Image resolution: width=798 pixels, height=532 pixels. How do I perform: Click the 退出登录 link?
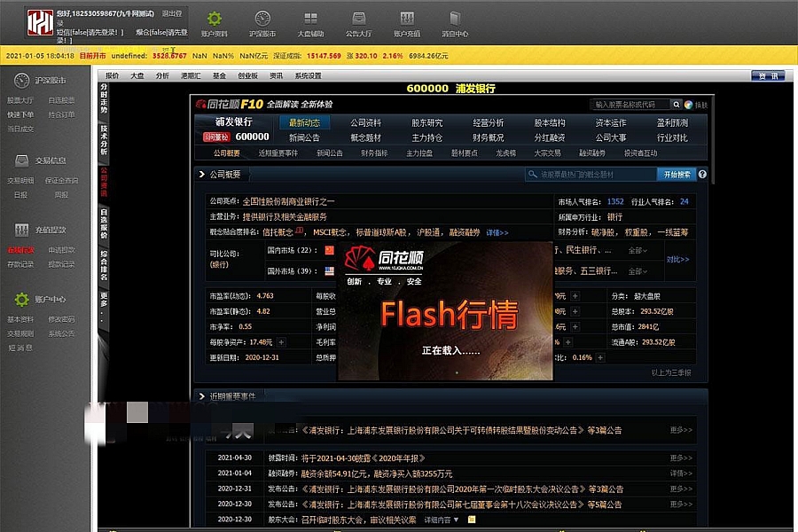coord(171,13)
